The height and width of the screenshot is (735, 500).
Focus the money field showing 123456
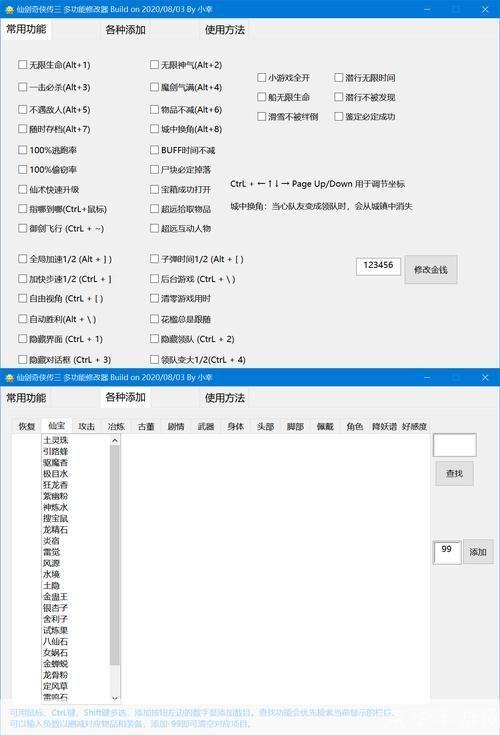[378, 266]
